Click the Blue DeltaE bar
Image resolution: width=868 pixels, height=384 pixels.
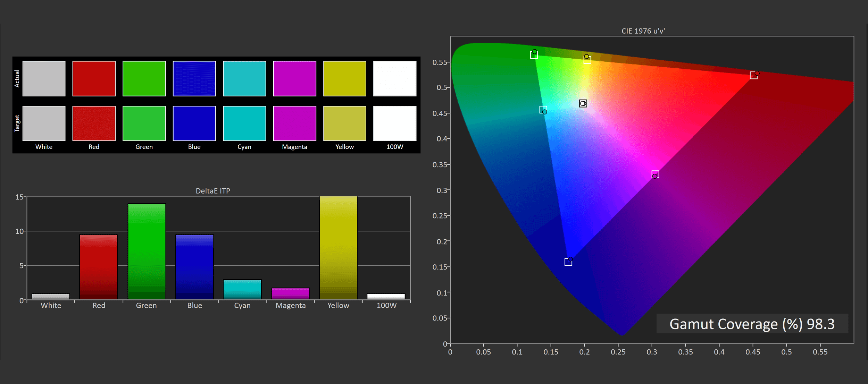tap(194, 267)
